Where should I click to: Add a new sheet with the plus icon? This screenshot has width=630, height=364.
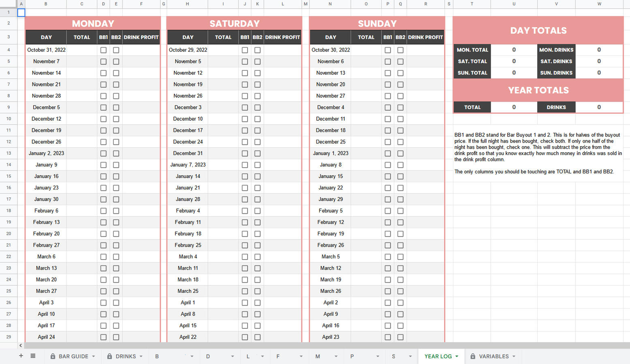21,356
